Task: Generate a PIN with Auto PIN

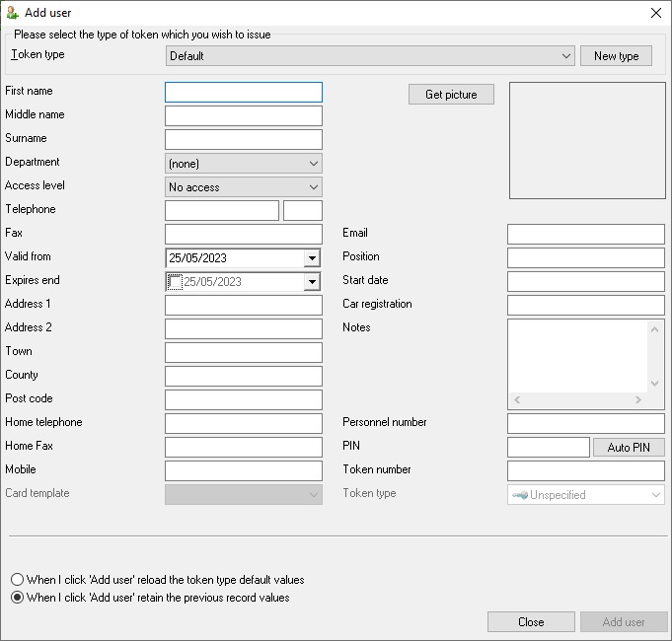Action: click(629, 448)
